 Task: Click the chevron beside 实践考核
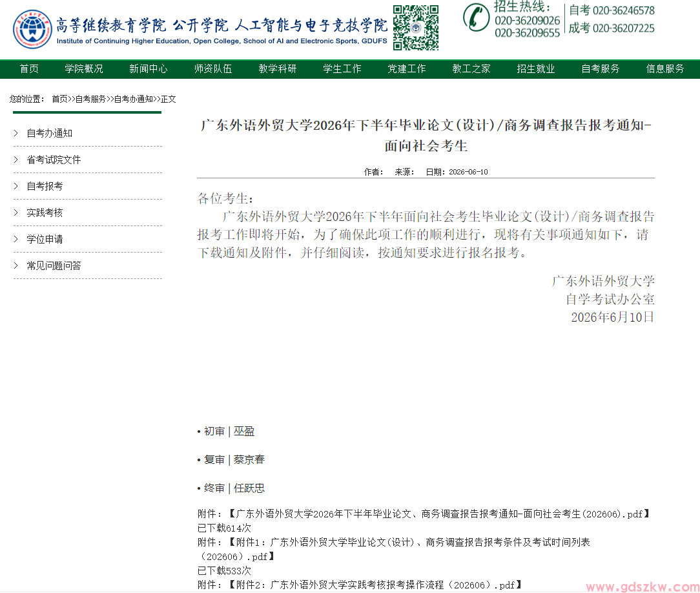point(16,213)
